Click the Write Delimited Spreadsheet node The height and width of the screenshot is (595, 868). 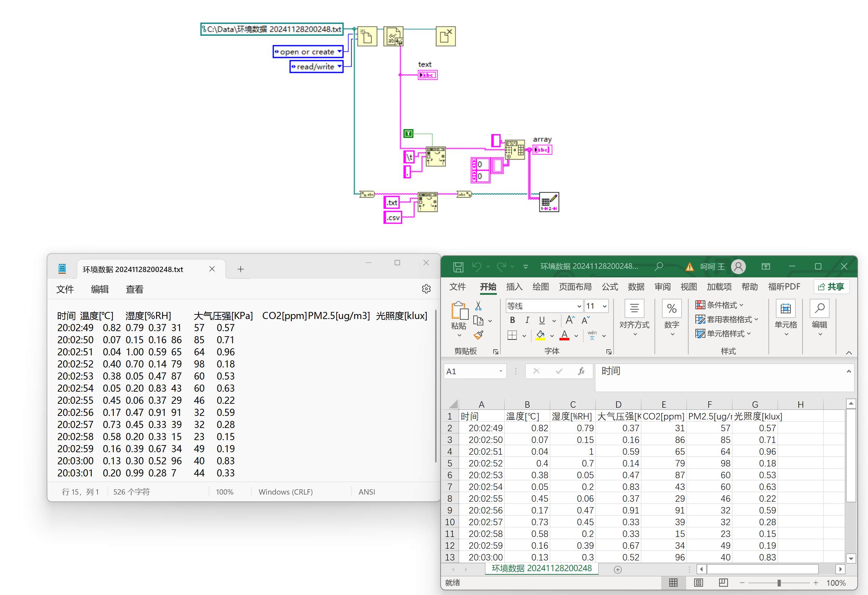pyautogui.click(x=549, y=202)
